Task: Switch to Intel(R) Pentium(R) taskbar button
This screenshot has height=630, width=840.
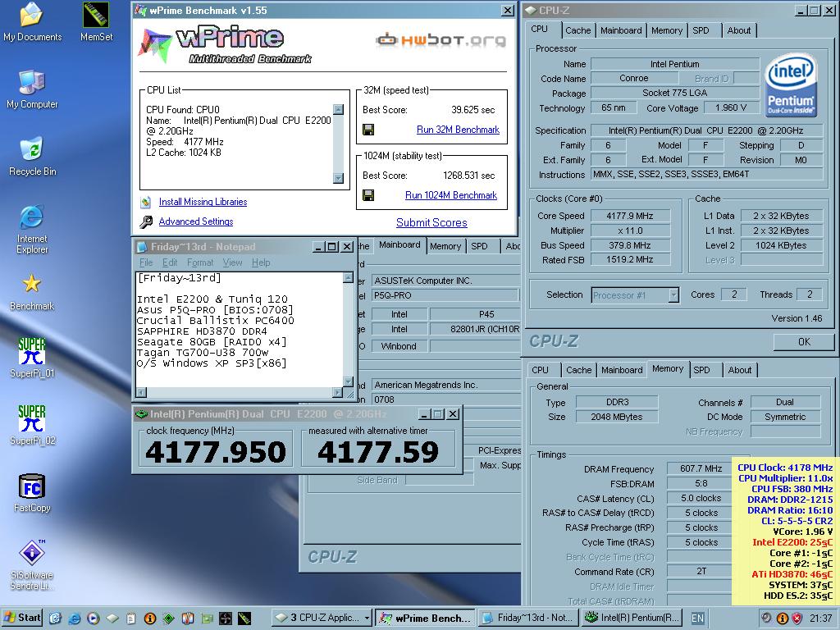Action: [x=631, y=619]
